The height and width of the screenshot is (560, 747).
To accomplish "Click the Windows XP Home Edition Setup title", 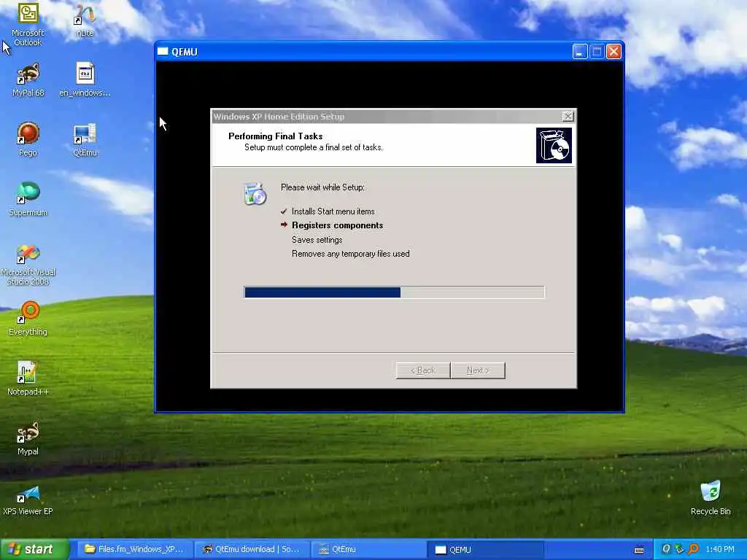I will pyautogui.click(x=279, y=117).
